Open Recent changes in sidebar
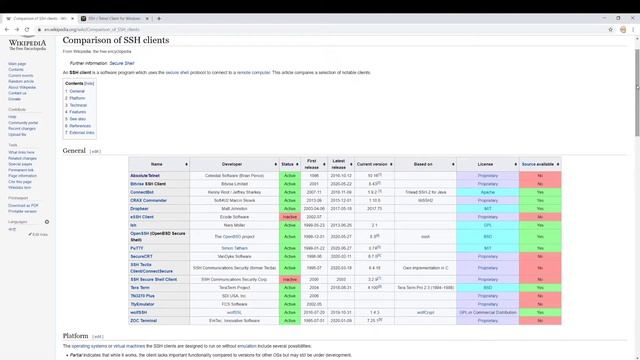This screenshot has width=640, height=360. pos(22,128)
